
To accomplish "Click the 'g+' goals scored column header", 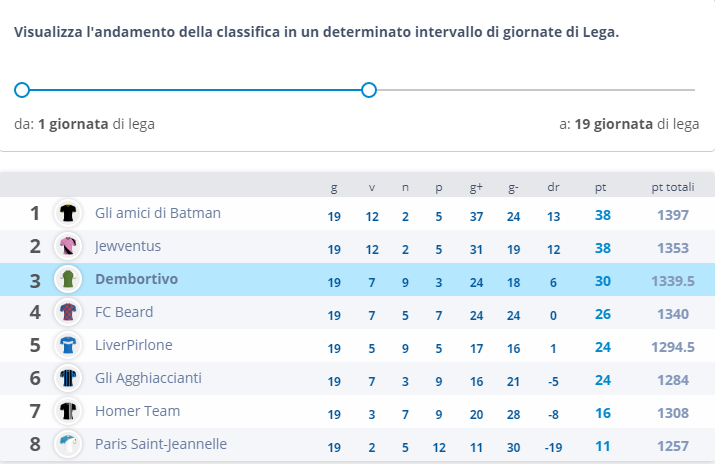I will pyautogui.click(x=476, y=187).
